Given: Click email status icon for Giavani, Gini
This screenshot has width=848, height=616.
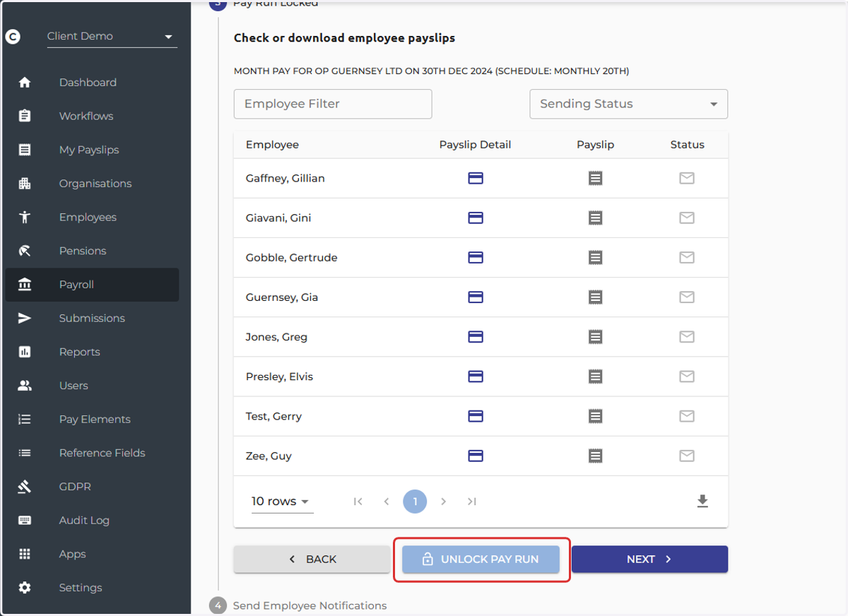Looking at the screenshot, I should click(x=687, y=218).
